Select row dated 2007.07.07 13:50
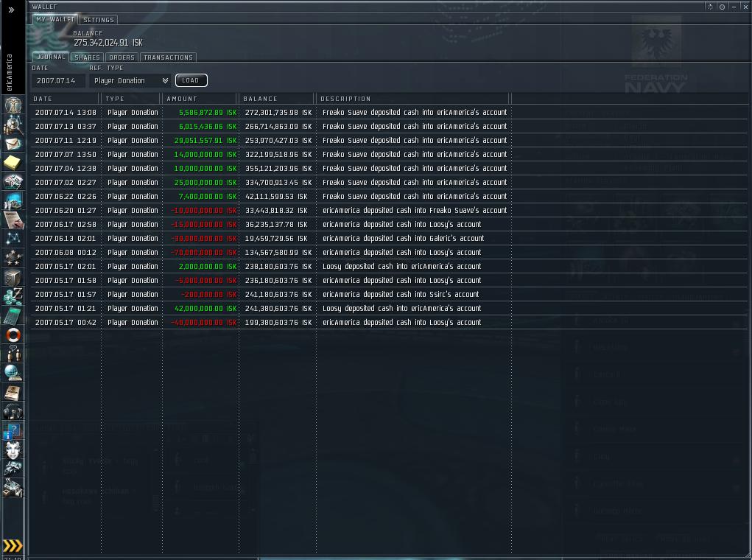This screenshot has width=752, height=560. [389, 154]
